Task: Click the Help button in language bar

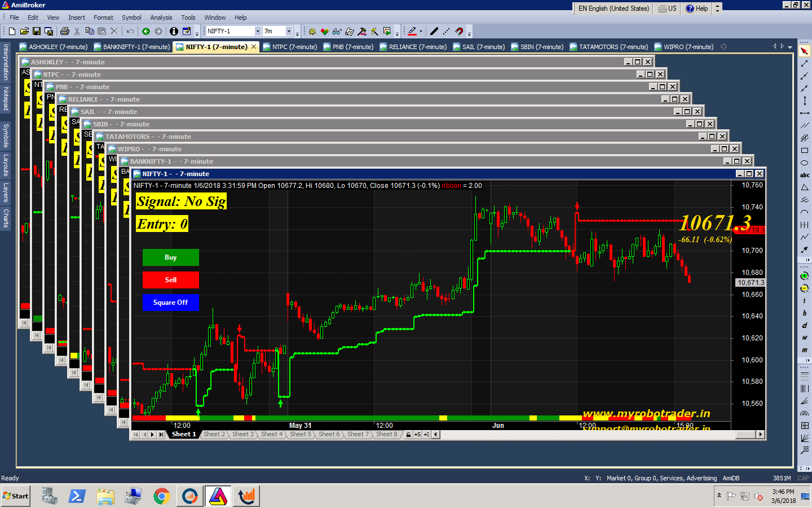Action: tap(697, 8)
